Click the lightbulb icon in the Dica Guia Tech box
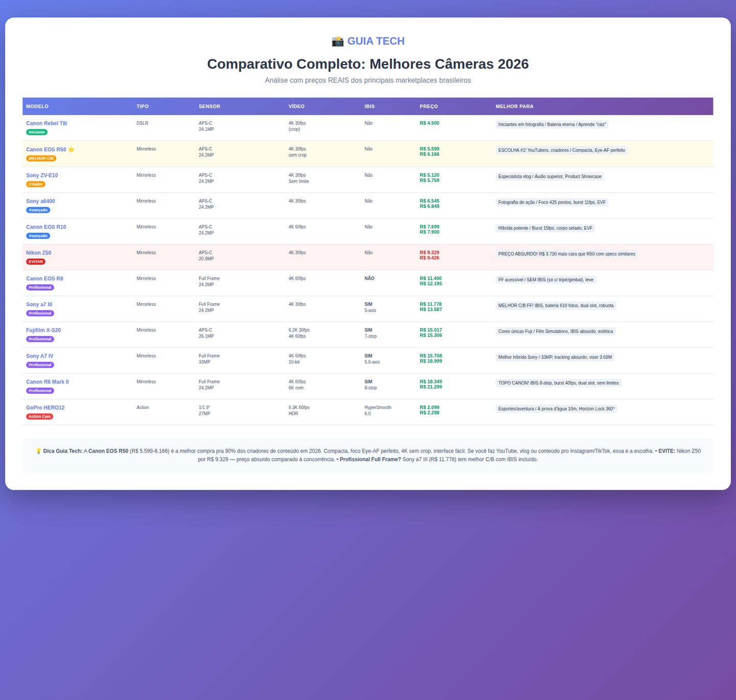 coord(38,451)
